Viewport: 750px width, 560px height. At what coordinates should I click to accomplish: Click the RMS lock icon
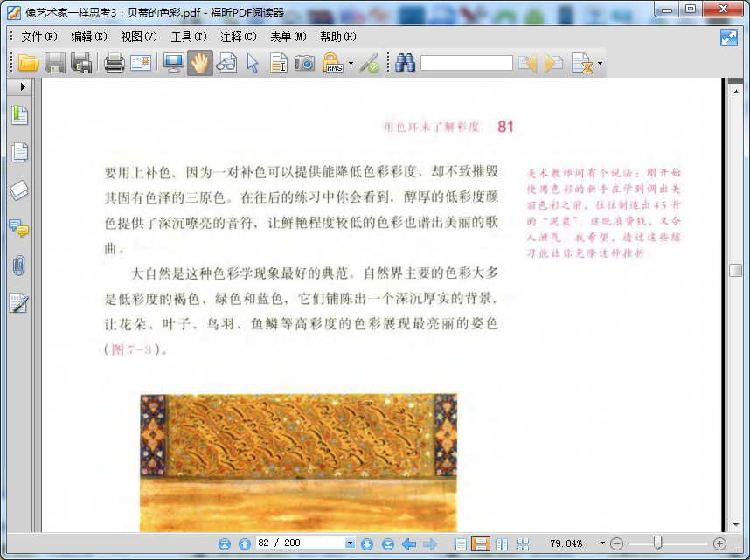332,63
